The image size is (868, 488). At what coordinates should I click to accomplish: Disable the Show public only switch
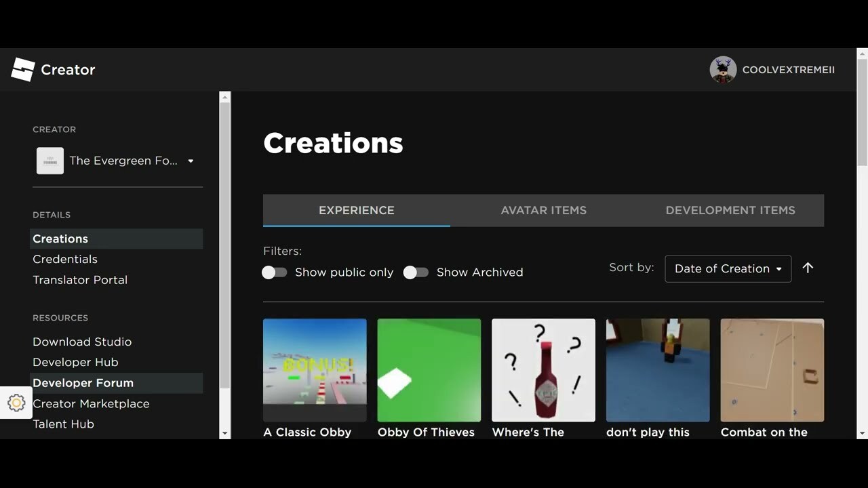275,272
